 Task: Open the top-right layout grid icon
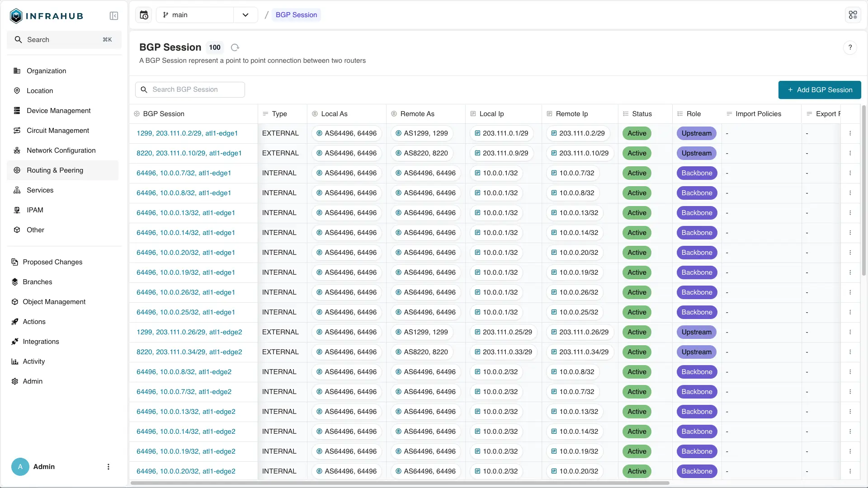(x=853, y=15)
